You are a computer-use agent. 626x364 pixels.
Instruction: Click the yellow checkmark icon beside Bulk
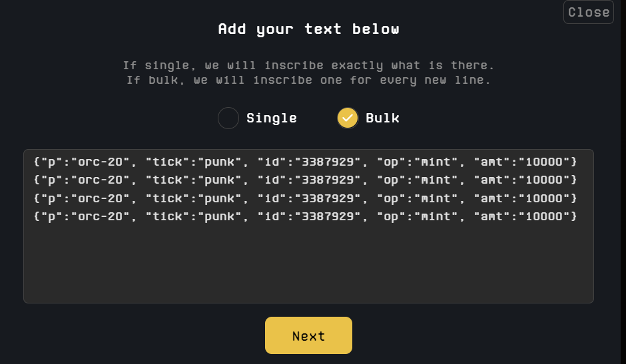click(348, 118)
